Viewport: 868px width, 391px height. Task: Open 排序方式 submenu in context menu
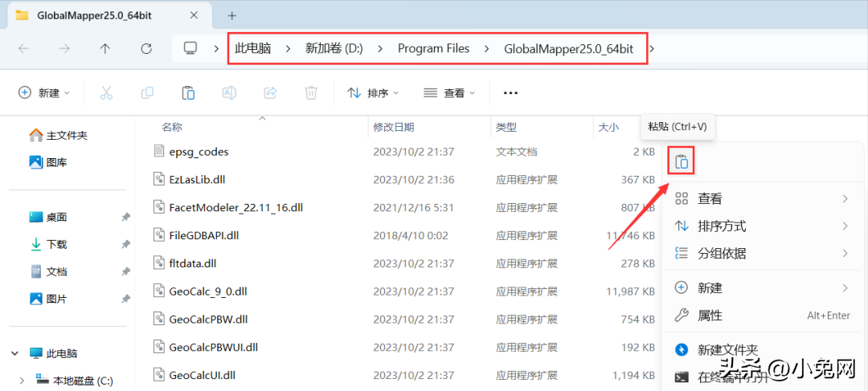click(762, 226)
